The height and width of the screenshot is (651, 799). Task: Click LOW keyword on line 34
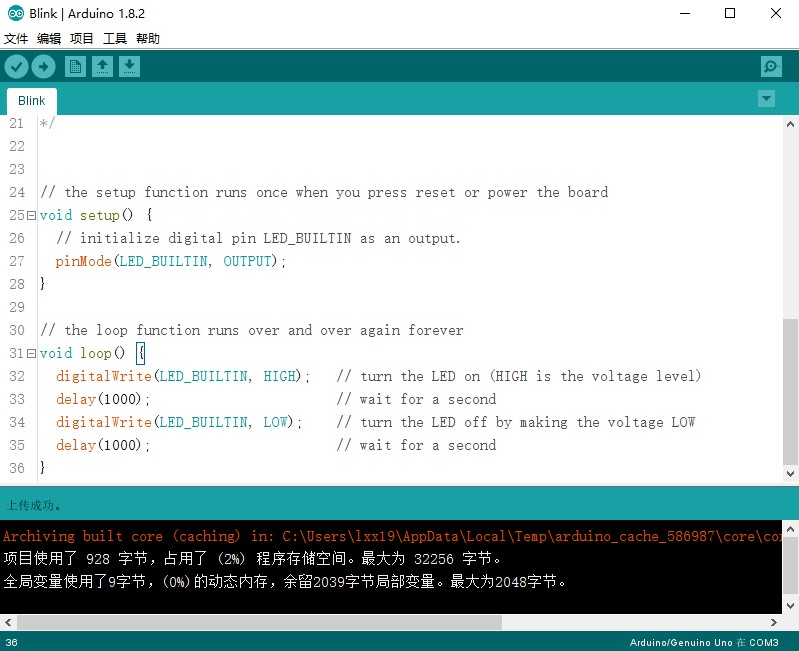pos(275,422)
